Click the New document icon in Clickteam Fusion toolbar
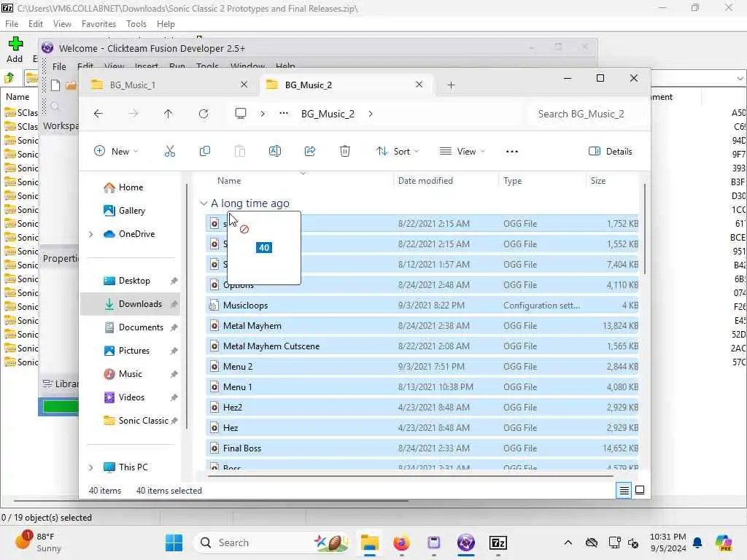This screenshot has height=560, width=747. pyautogui.click(x=55, y=85)
